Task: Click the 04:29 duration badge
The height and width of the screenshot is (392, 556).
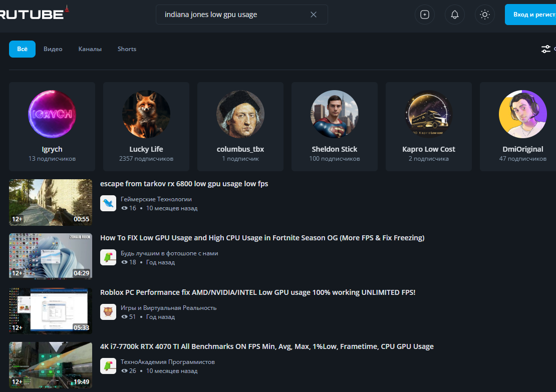Action: coord(81,273)
